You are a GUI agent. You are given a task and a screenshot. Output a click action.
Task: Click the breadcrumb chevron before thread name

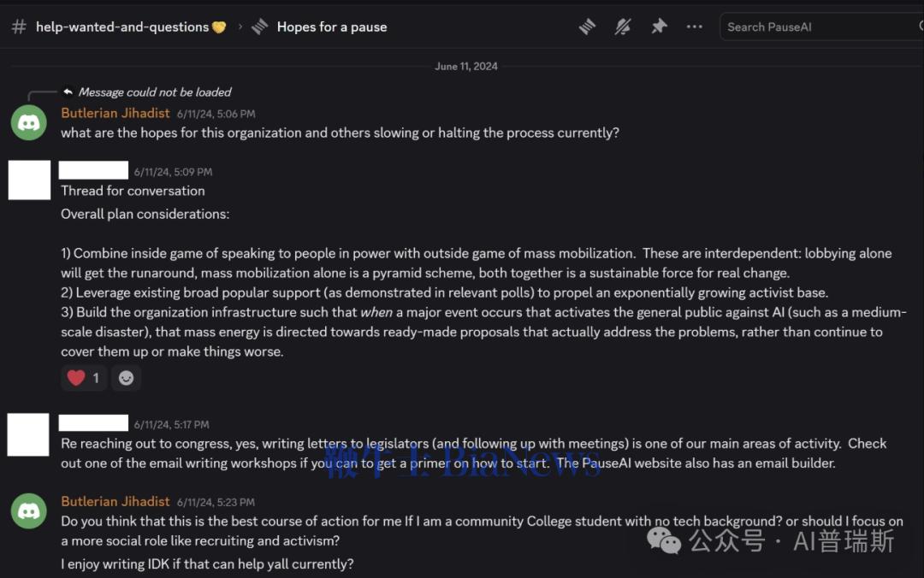click(240, 27)
